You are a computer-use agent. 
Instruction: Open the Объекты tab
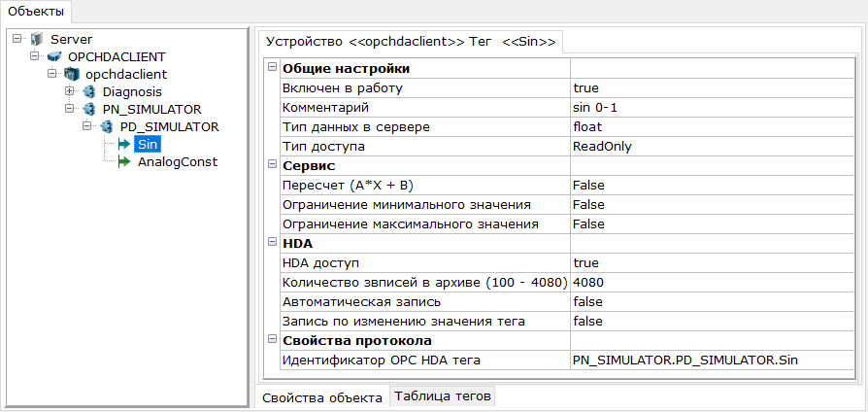pos(35,11)
